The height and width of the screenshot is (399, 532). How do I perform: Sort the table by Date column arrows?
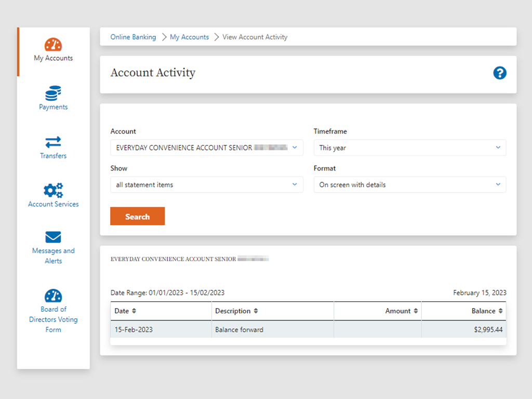pyautogui.click(x=134, y=311)
